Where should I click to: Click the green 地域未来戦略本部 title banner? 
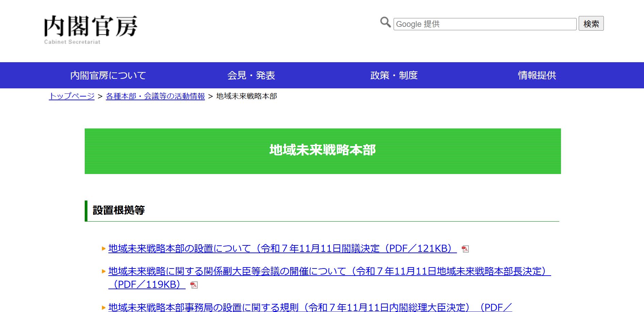click(323, 151)
